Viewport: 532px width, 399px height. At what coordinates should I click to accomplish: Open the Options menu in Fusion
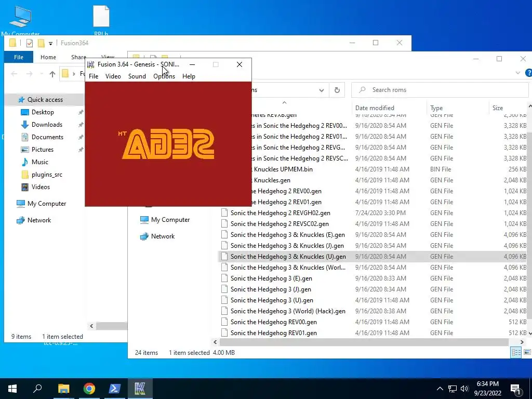pyautogui.click(x=164, y=76)
